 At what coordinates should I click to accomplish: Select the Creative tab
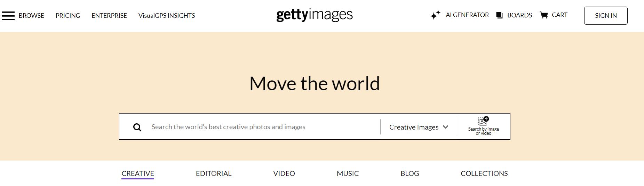tap(138, 173)
